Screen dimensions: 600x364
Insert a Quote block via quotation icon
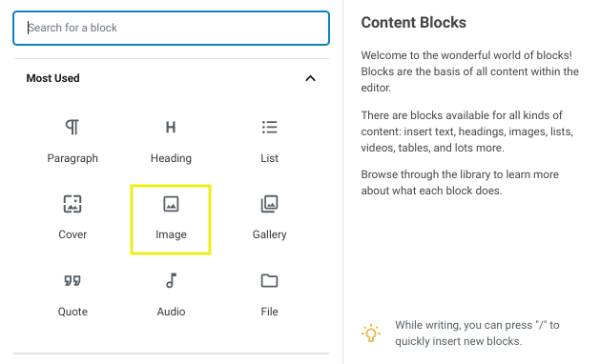72,281
